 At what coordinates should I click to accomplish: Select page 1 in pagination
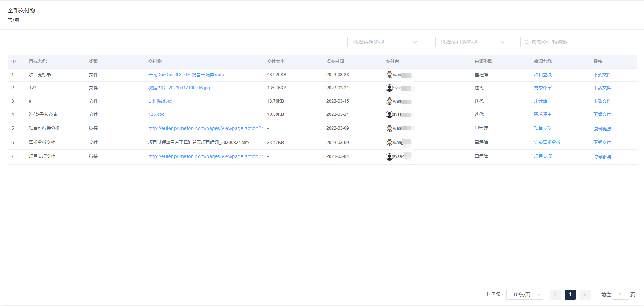(570, 295)
